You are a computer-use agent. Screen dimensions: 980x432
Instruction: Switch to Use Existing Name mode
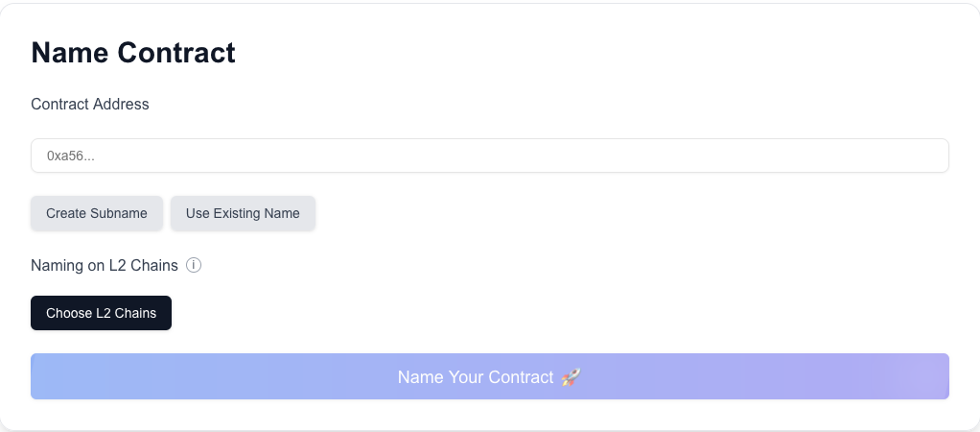pyautogui.click(x=243, y=213)
